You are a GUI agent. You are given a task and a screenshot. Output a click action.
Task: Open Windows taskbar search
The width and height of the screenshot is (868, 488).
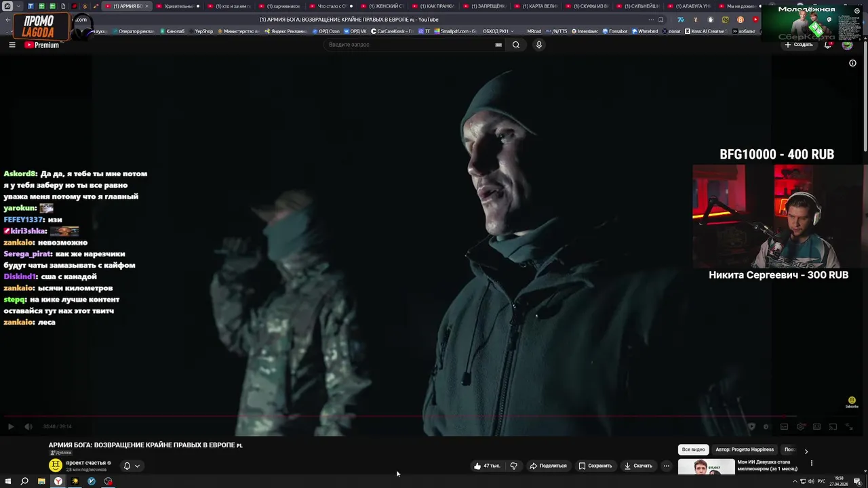(x=24, y=481)
